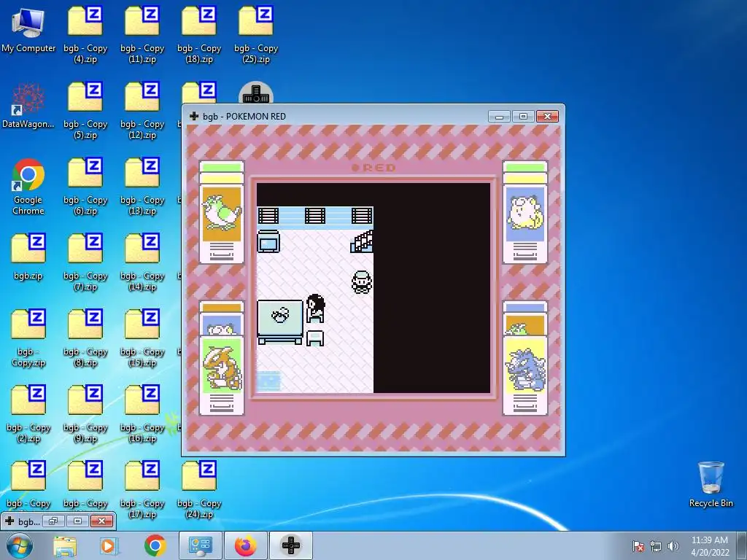Screen dimensions: 747x560
Task: Click the minimized bgb window title
Action: [28, 521]
